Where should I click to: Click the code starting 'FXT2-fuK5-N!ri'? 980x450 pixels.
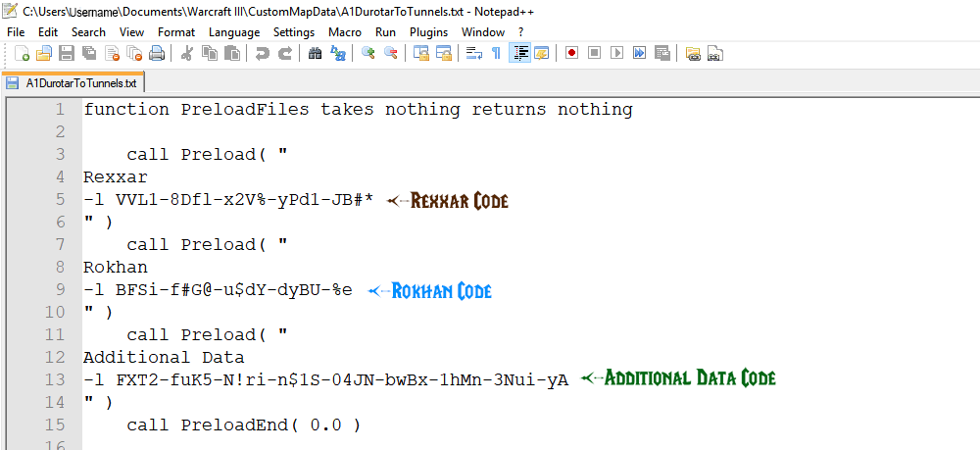coord(342,380)
